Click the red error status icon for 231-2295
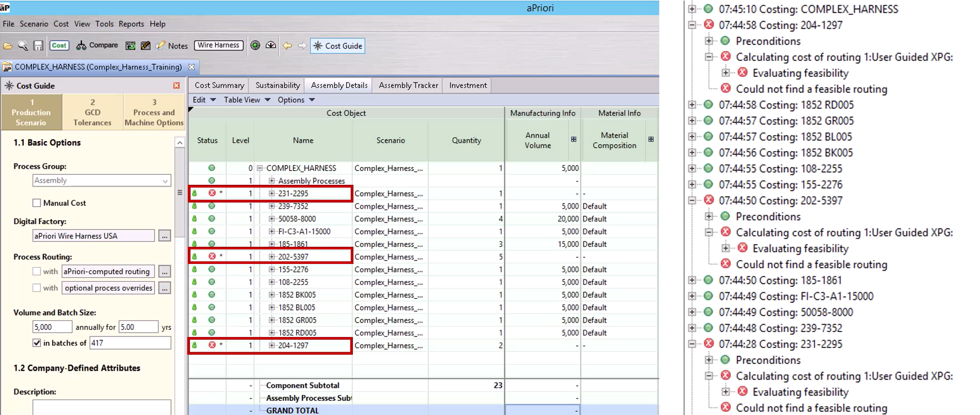Image resolution: width=980 pixels, height=415 pixels. [x=212, y=193]
